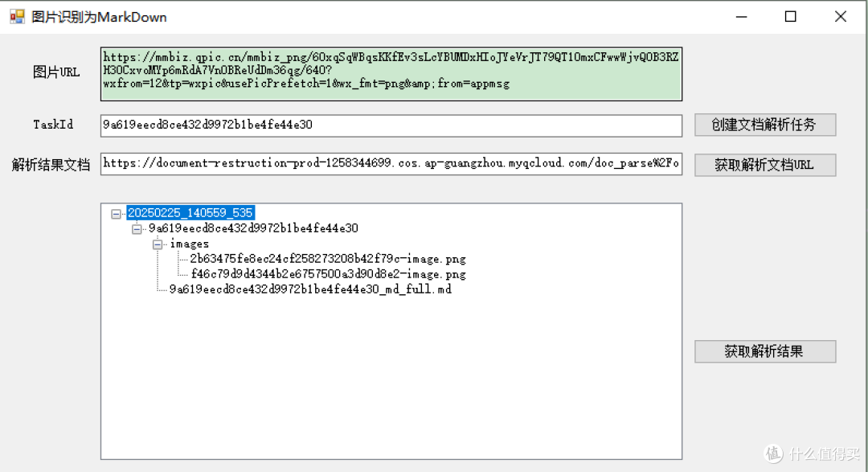Focus the 解析结果文档 URL field
Image resolution: width=868 pixels, height=472 pixels.
391,164
